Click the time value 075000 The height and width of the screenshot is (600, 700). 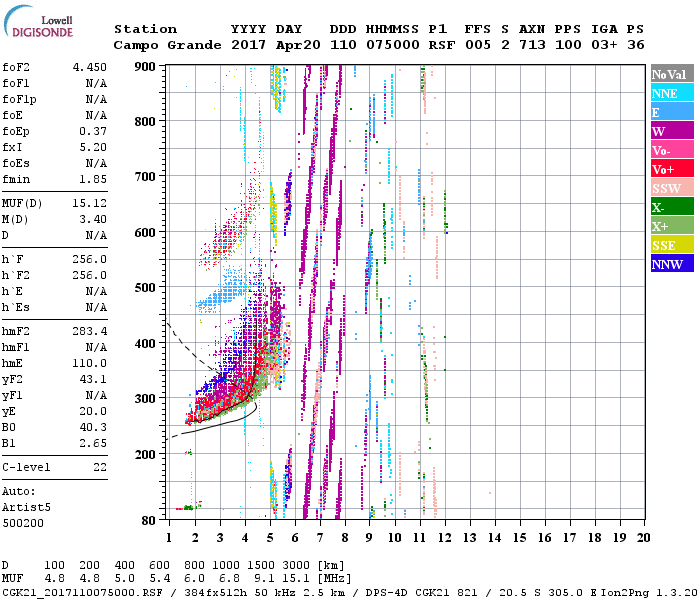[x=393, y=45]
